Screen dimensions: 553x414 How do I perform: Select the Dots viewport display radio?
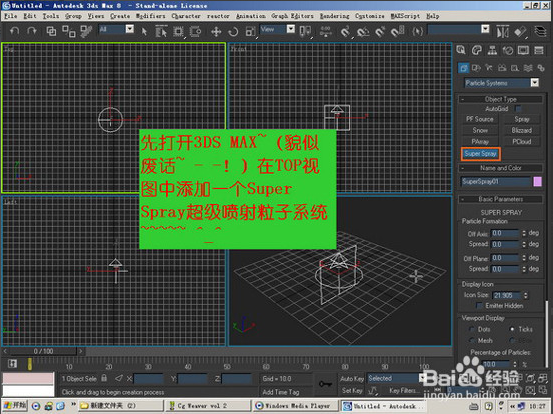471,329
